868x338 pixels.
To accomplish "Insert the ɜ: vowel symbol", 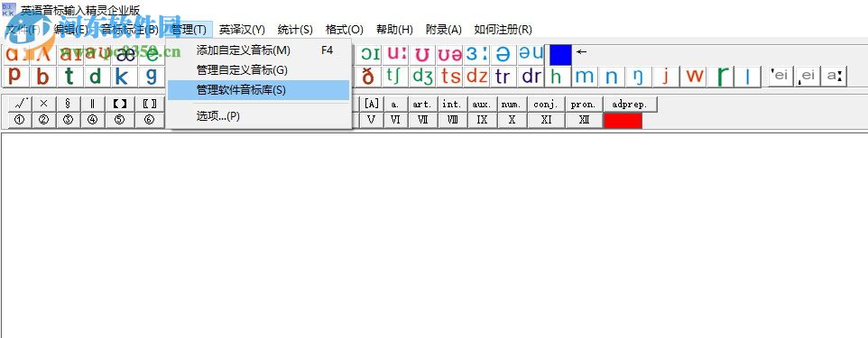I will (x=476, y=54).
